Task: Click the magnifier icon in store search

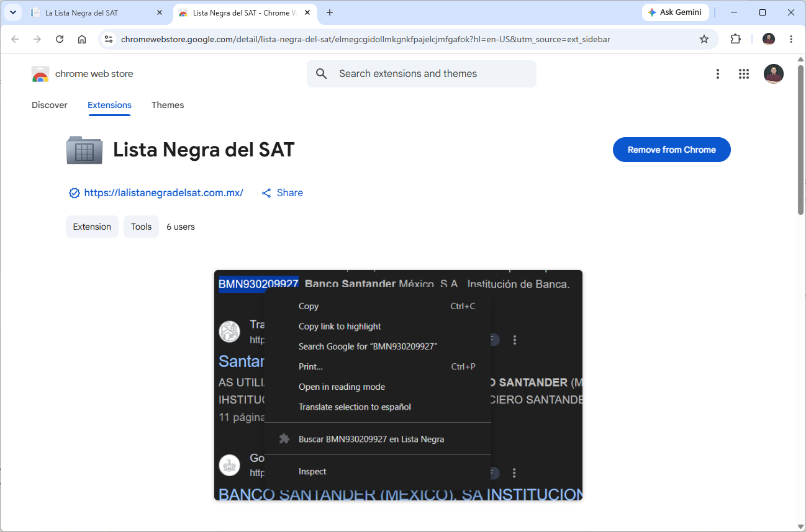Action: [322, 74]
